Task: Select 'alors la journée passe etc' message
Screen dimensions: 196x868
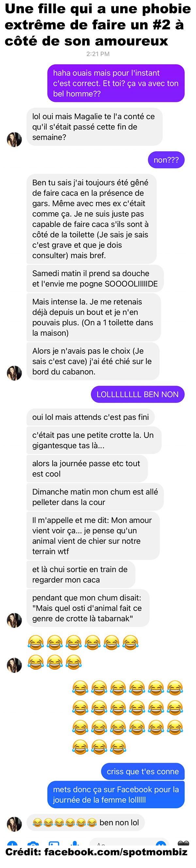Action: click(87, 468)
